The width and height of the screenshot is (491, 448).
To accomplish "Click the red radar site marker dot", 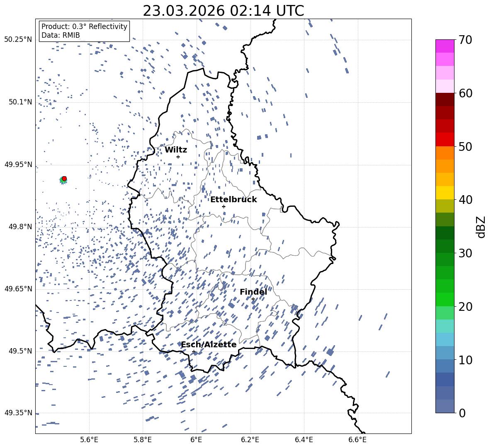I will coord(64,179).
